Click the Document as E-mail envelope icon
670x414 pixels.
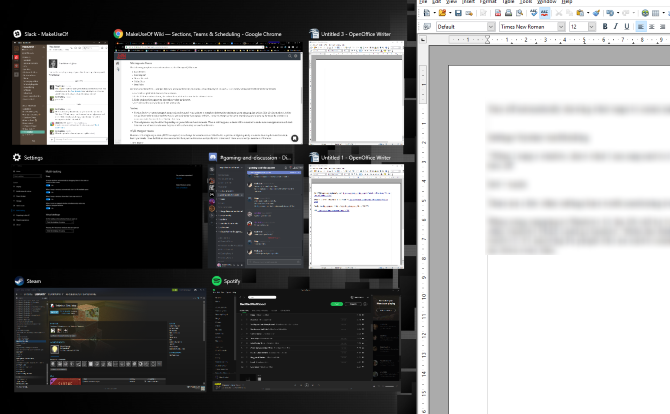tap(469, 13)
